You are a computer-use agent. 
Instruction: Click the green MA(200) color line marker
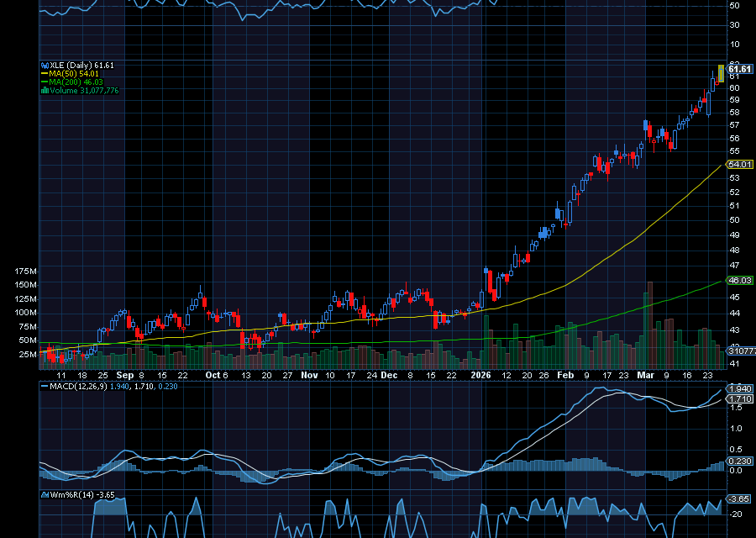[x=45, y=82]
